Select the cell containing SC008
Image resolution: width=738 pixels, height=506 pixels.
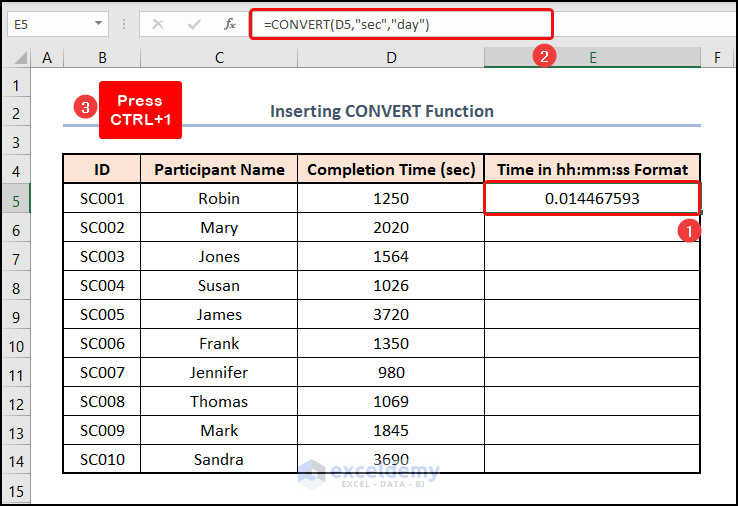click(x=102, y=402)
